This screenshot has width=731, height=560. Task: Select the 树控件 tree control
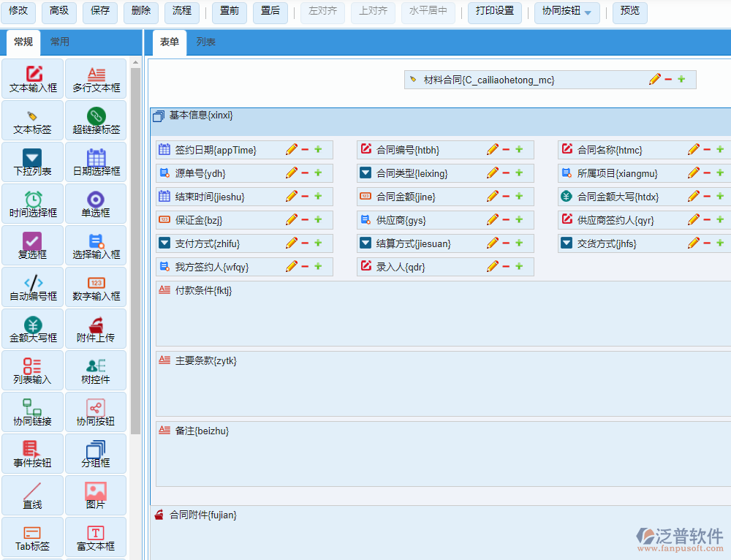(96, 371)
